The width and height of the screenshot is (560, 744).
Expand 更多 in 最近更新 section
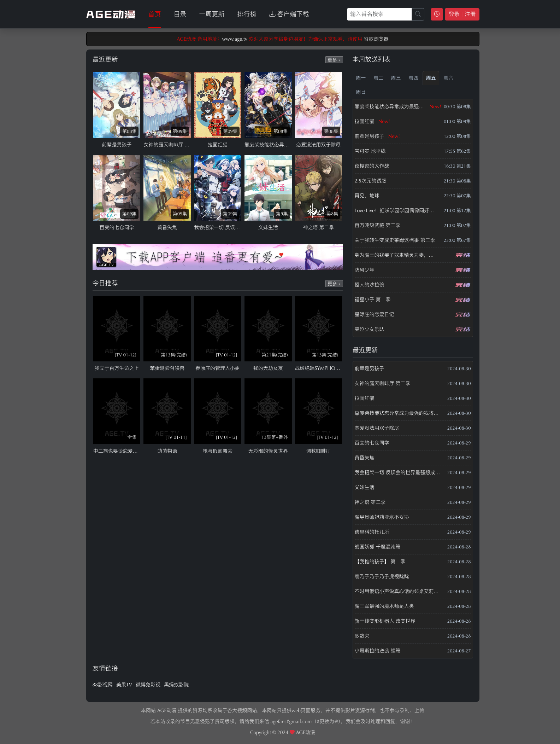click(x=334, y=60)
